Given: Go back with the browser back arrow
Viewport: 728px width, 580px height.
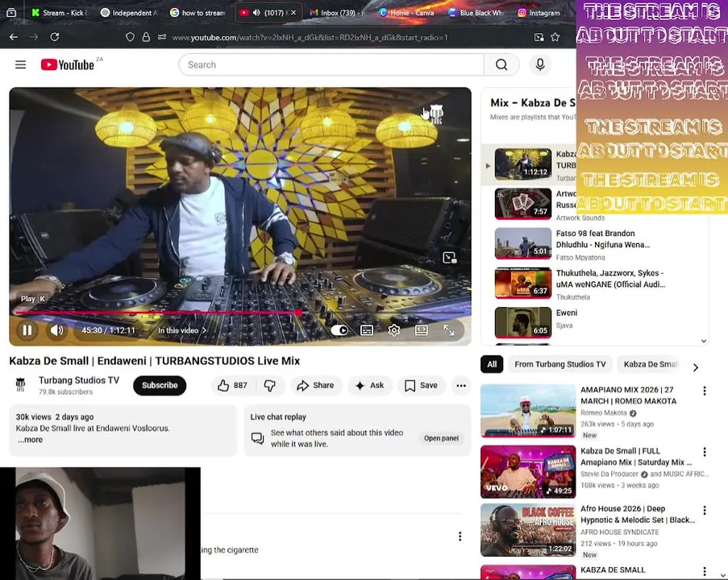Looking at the screenshot, I should pyautogui.click(x=14, y=37).
